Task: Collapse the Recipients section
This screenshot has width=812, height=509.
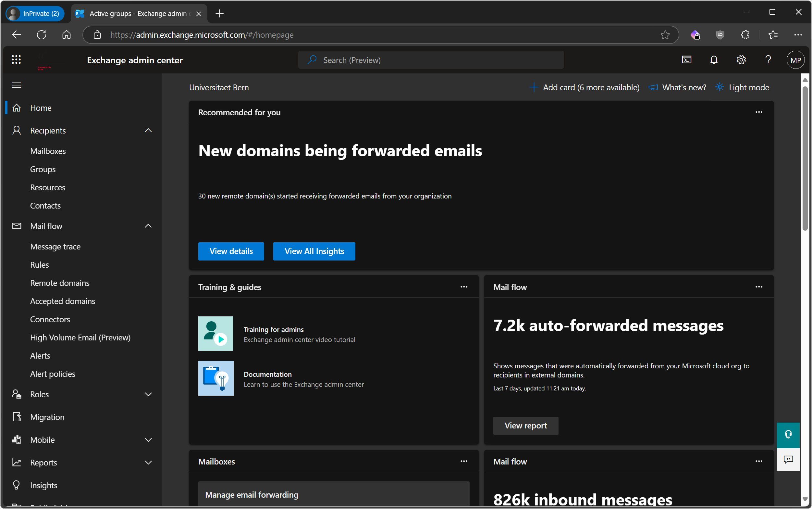Action: click(148, 130)
